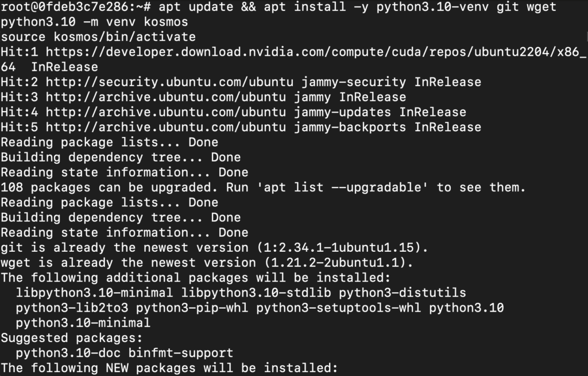Click the nvidia CUDA repository URL
This screenshot has height=376, width=588.
[x=316, y=52]
